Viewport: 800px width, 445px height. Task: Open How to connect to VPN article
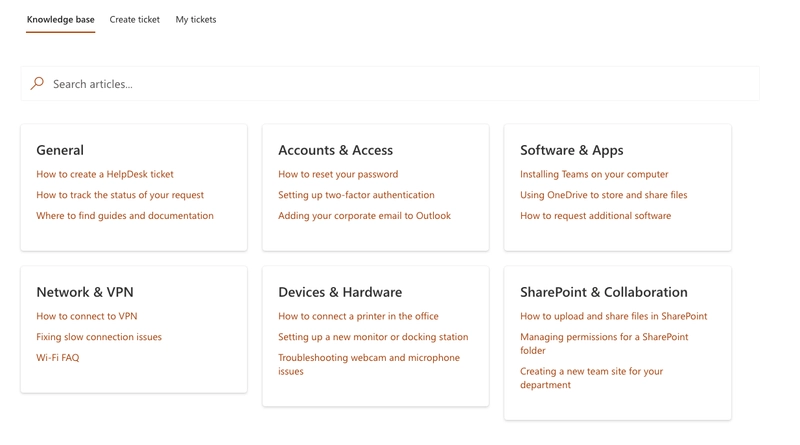pos(87,316)
